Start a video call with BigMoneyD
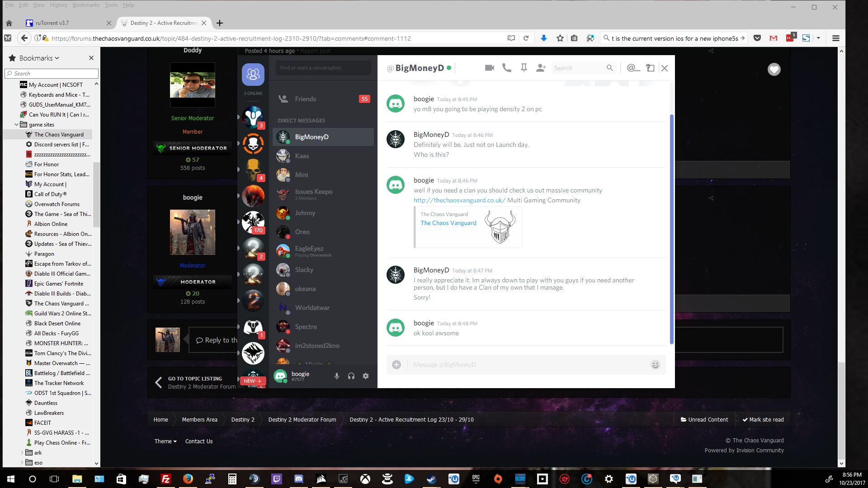Image resolution: width=868 pixels, height=488 pixels. tap(489, 68)
